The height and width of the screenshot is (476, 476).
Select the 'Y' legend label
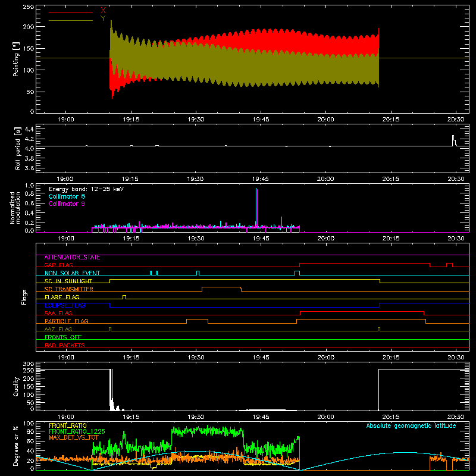[103, 18]
